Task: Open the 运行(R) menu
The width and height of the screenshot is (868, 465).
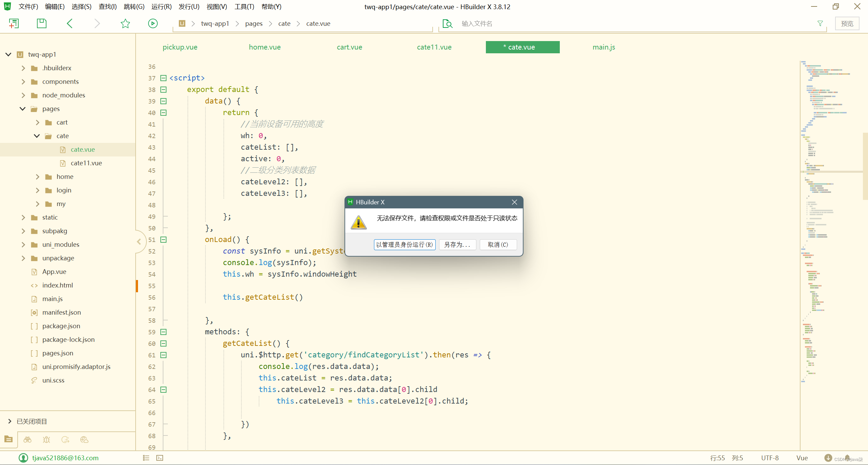Action: click(161, 7)
